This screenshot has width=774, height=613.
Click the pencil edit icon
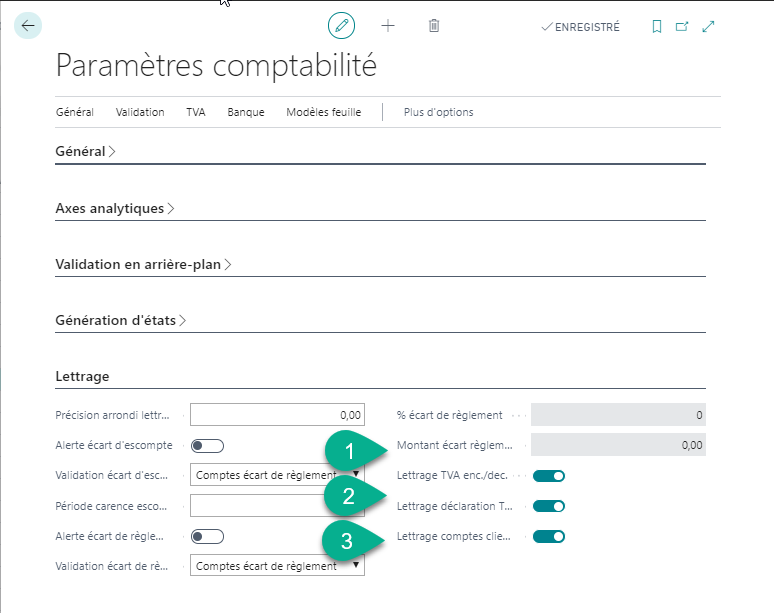pyautogui.click(x=342, y=26)
